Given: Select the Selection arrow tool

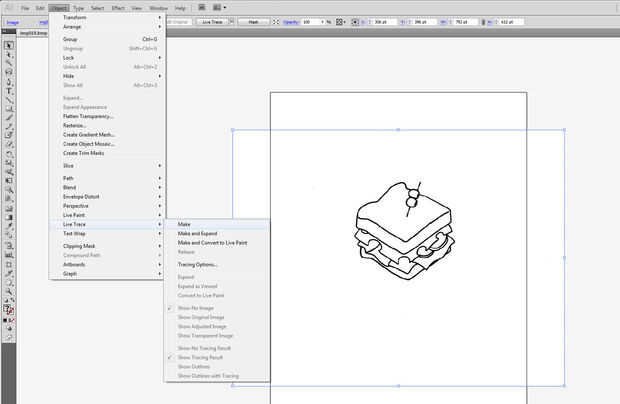Looking at the screenshot, I should pos(9,45).
